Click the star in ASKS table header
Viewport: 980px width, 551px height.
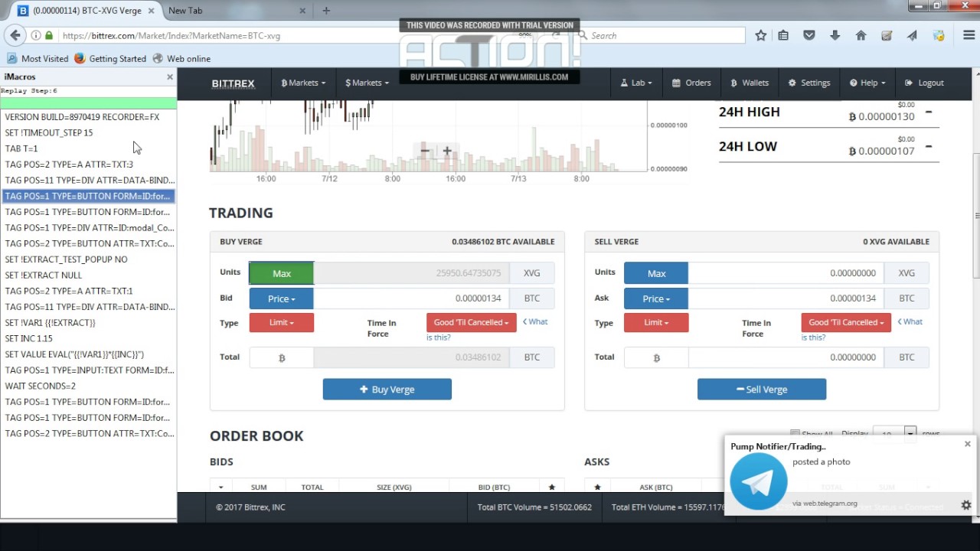[x=597, y=487]
